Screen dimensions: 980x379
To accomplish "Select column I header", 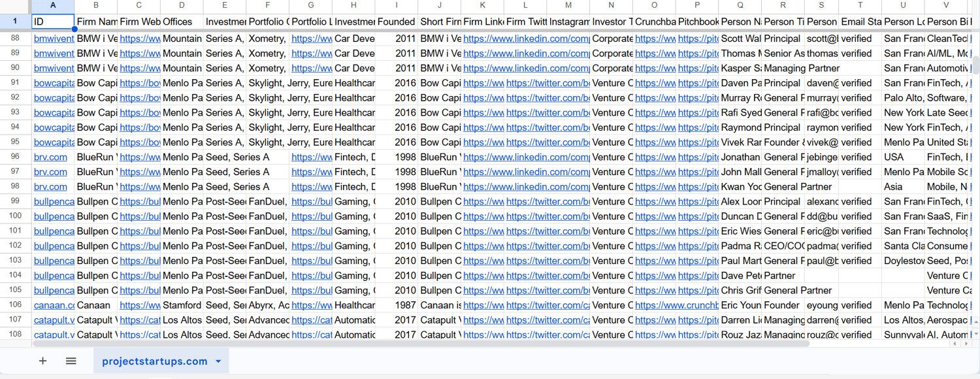I will (397, 6).
